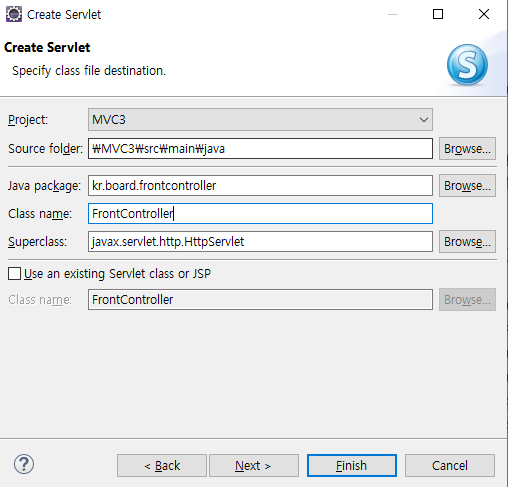This screenshot has height=487, width=508.
Task: Click Finish to create the servlet
Action: 352,465
